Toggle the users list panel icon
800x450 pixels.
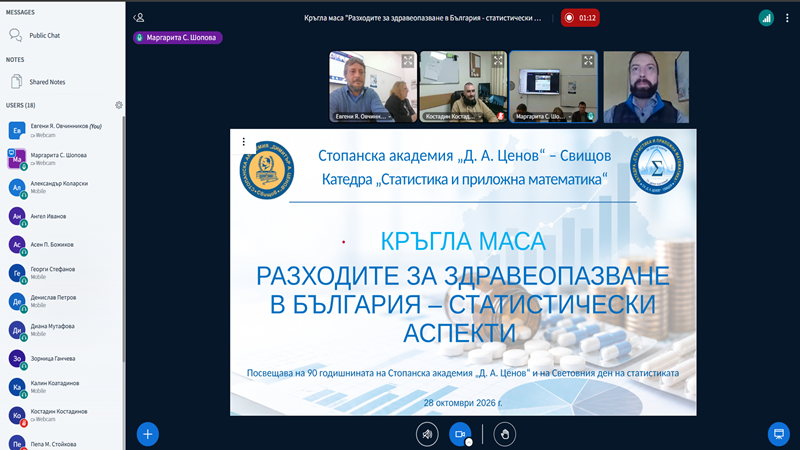139,18
